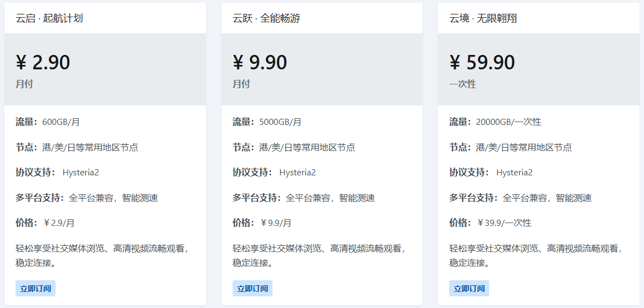Click the 5000GB/月 traffic text
644x308 pixels.
tap(280, 122)
